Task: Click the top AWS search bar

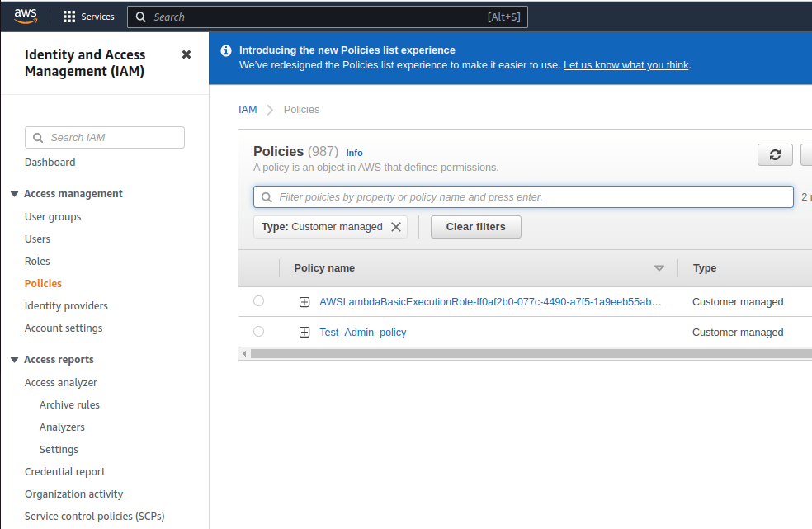Action: (x=328, y=17)
